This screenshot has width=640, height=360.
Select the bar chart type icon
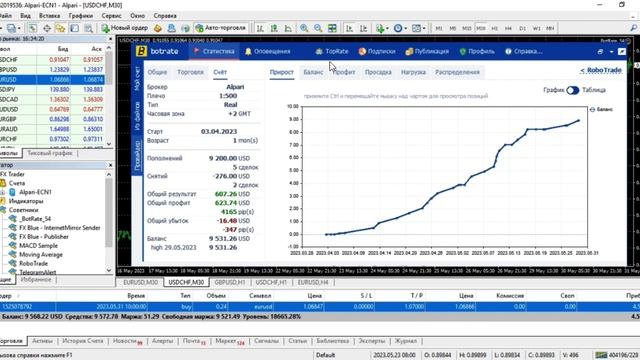pyautogui.click(x=260, y=28)
